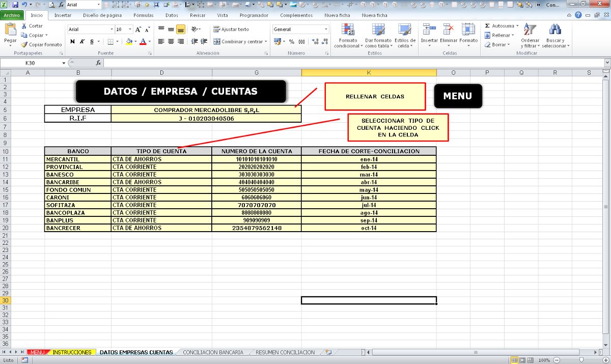Toggle bold (N) formatting
611x364 pixels.
pyautogui.click(x=72, y=41)
